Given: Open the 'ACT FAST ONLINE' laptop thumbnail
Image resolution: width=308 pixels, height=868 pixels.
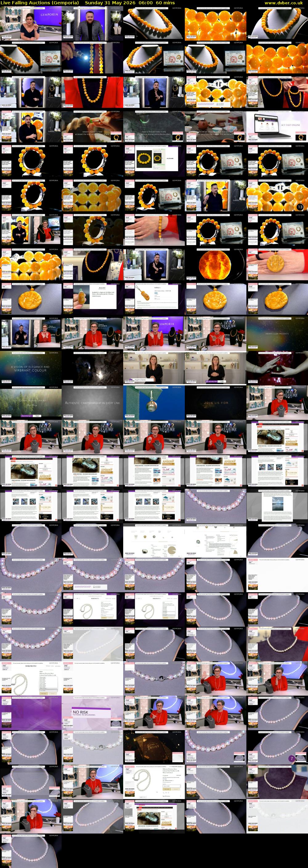Looking at the screenshot, I should click(277, 127).
